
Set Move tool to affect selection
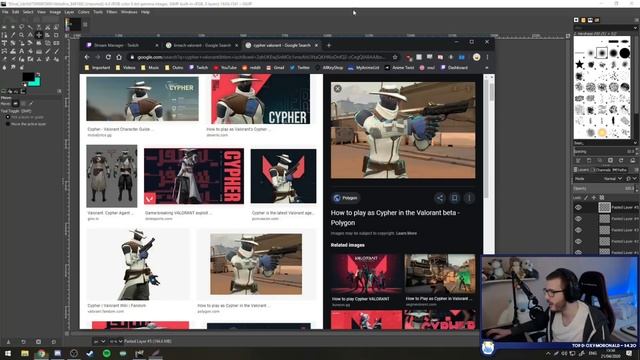[23, 104]
